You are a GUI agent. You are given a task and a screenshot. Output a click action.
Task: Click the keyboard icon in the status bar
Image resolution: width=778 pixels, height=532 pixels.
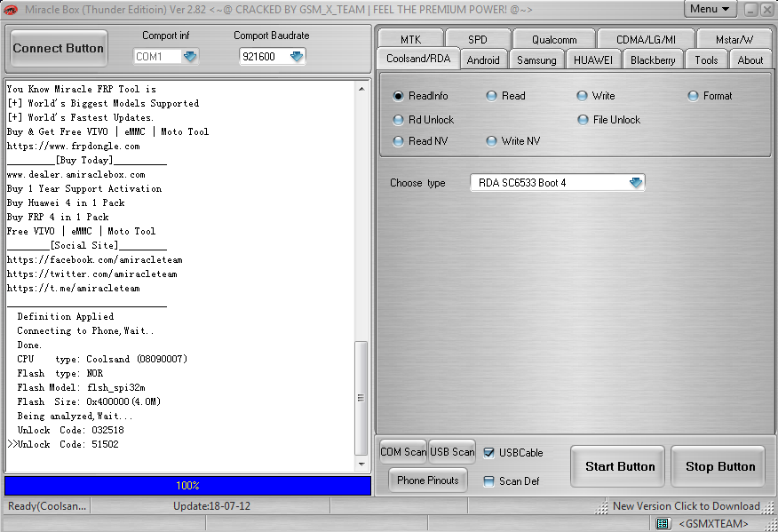click(x=663, y=524)
